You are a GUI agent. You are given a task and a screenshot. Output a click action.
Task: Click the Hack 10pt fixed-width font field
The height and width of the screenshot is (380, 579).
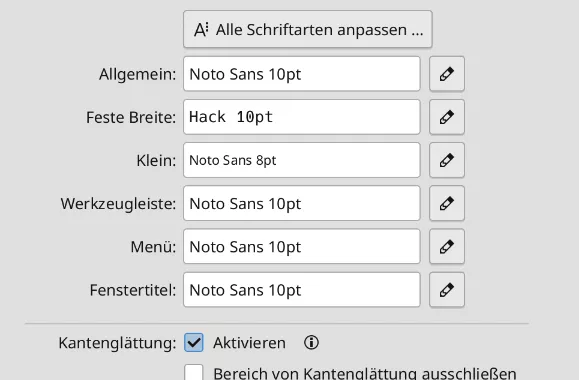(302, 117)
